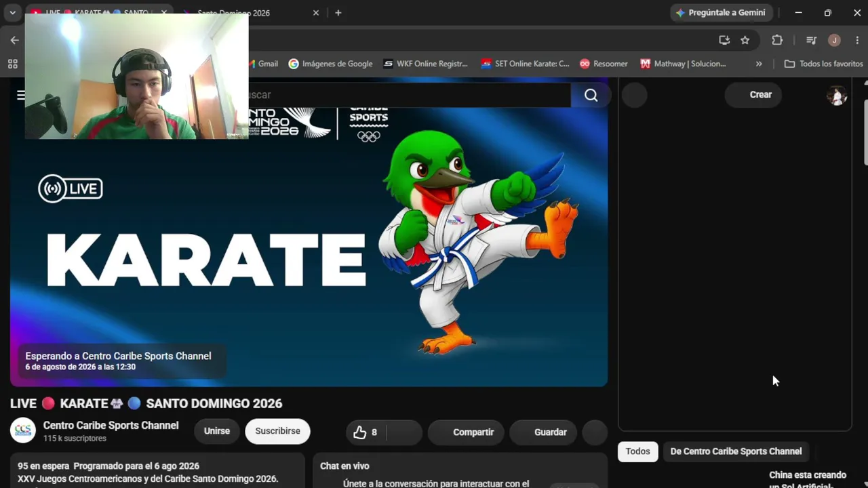Click the Suscribirse button
Image resolution: width=868 pixels, height=488 pixels.
277,431
